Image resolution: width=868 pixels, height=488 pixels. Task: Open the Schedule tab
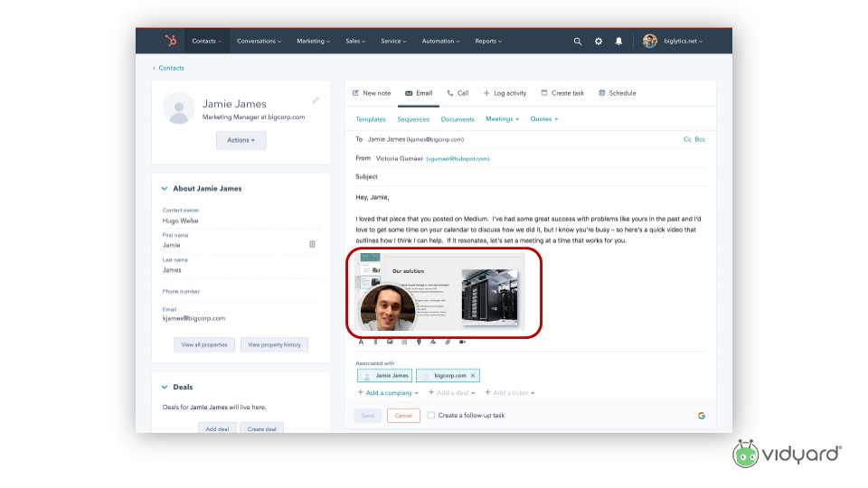pyautogui.click(x=617, y=93)
